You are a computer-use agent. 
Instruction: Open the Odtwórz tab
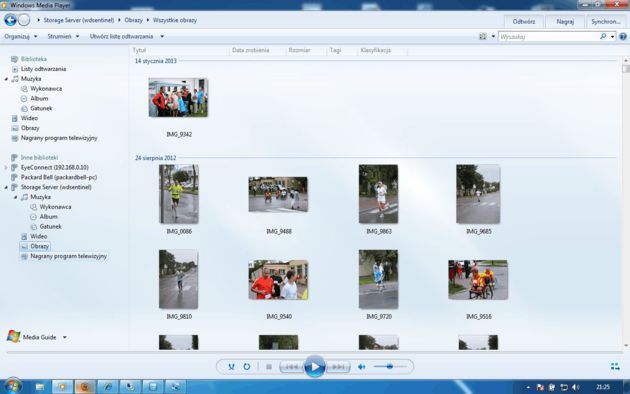click(x=524, y=22)
